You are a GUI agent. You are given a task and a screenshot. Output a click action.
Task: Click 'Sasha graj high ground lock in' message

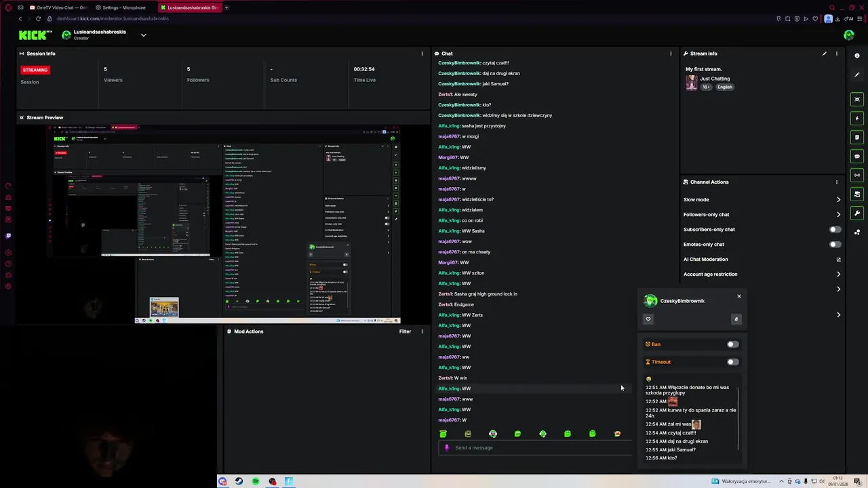pos(486,294)
